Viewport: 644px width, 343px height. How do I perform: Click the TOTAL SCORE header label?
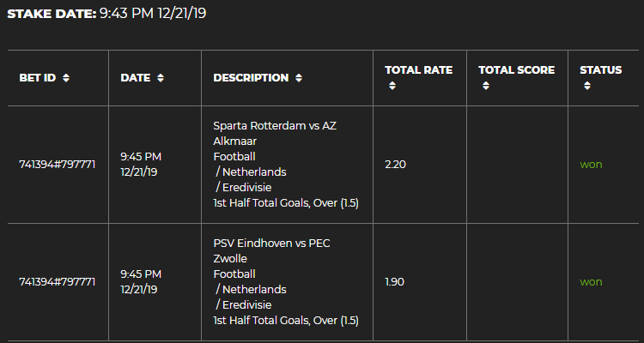517,70
